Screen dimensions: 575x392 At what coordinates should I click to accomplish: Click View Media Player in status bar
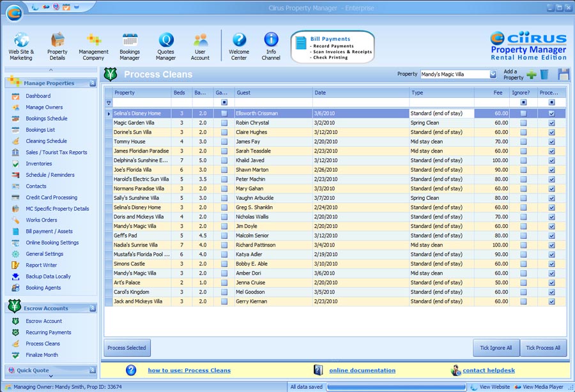click(539, 387)
